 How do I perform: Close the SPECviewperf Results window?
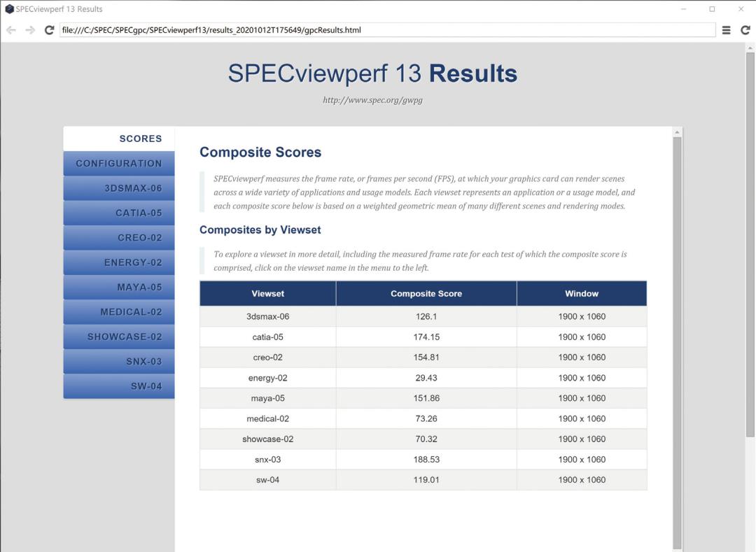pos(741,8)
